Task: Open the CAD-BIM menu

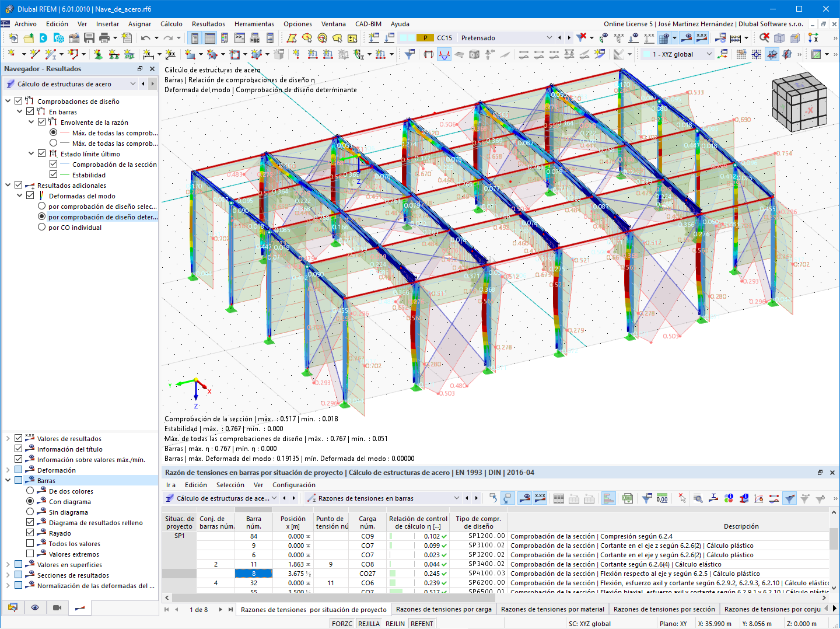Action: 368,24
